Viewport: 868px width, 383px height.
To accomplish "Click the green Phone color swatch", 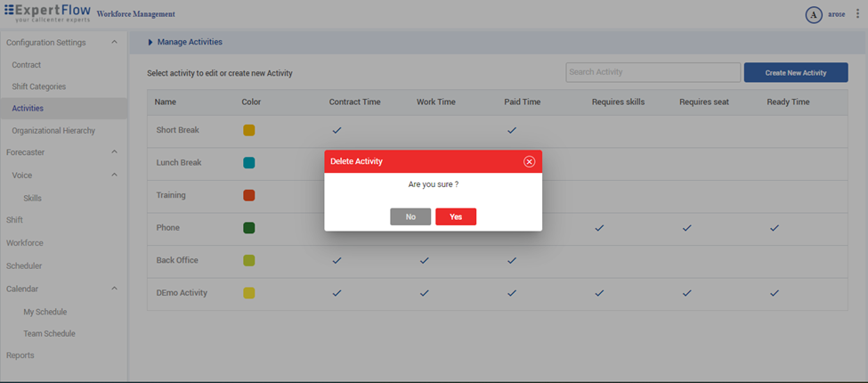I will tap(249, 228).
